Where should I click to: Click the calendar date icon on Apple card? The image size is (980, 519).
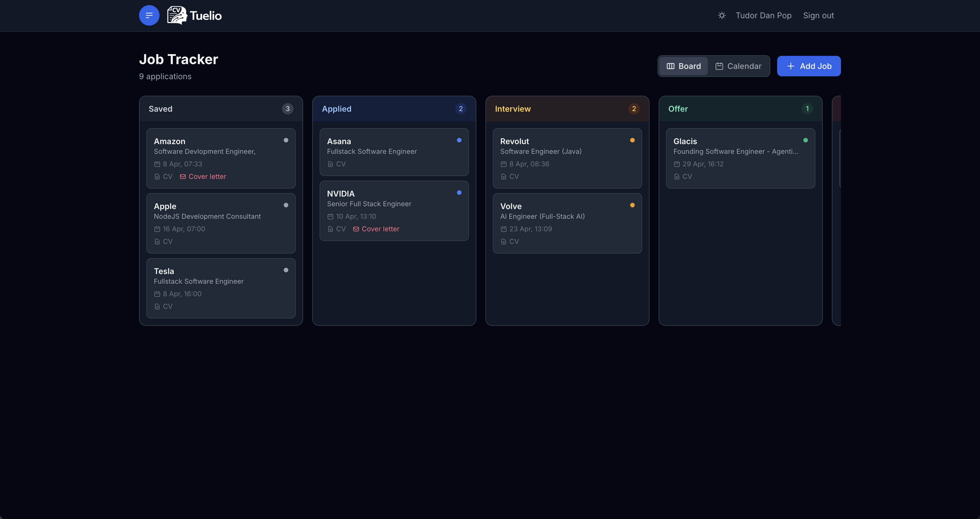[x=157, y=229]
